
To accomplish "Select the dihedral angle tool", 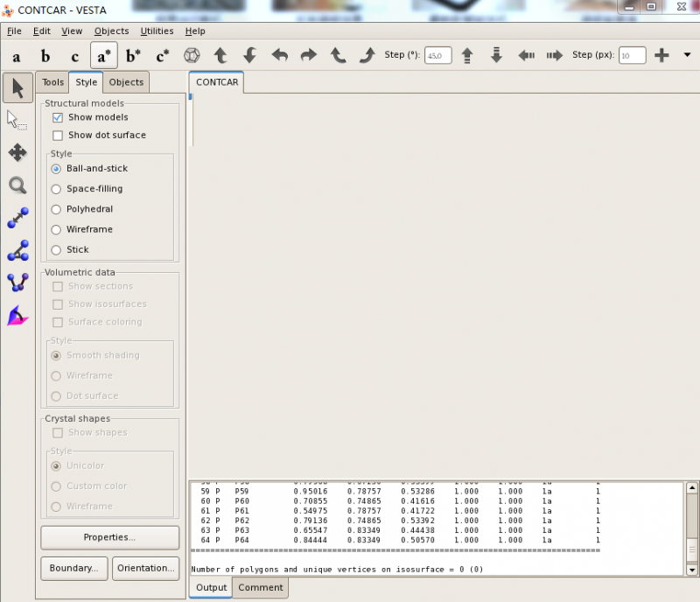I will [x=17, y=283].
